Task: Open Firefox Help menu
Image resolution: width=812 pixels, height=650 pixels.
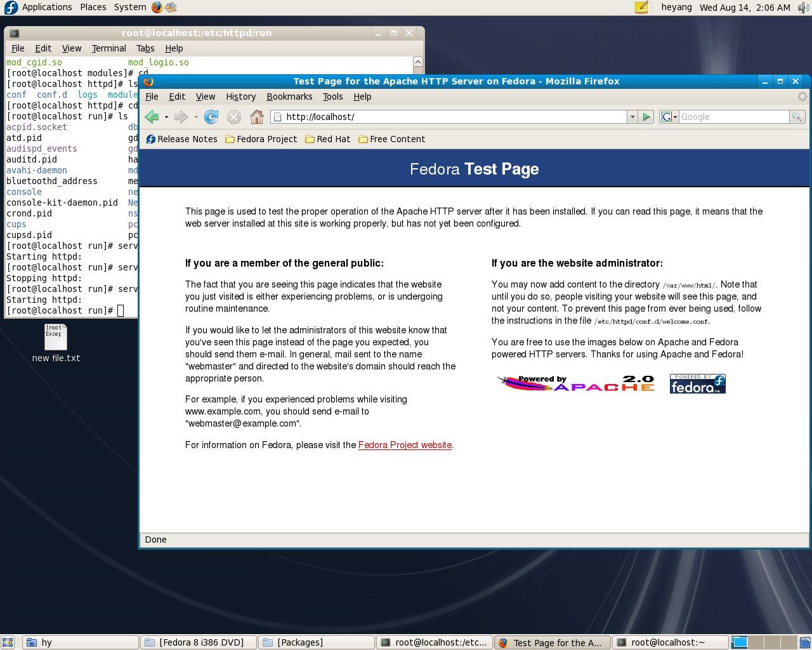Action: 362,96
